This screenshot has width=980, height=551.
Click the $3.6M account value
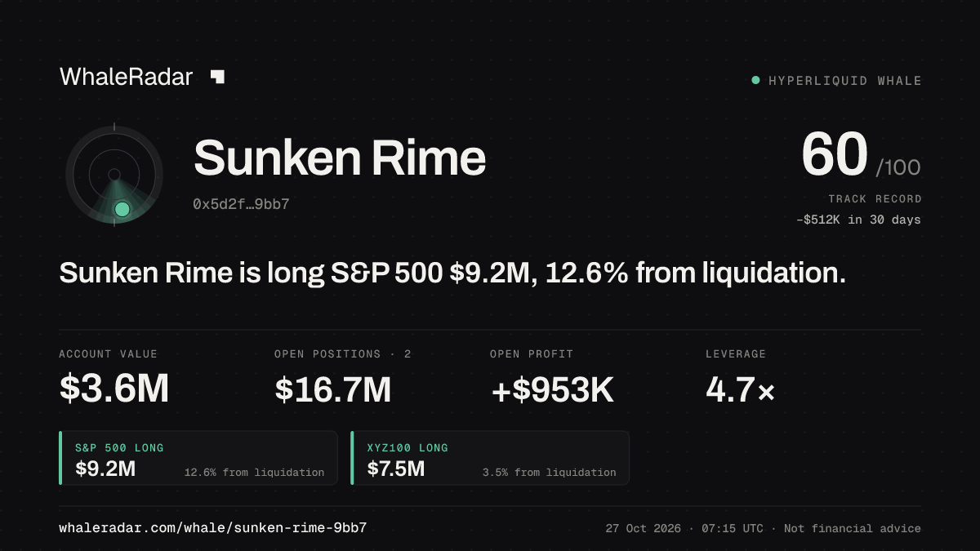click(x=114, y=389)
